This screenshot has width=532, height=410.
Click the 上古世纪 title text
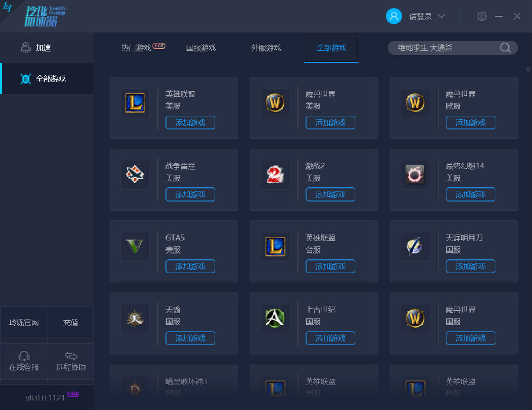[320, 310]
